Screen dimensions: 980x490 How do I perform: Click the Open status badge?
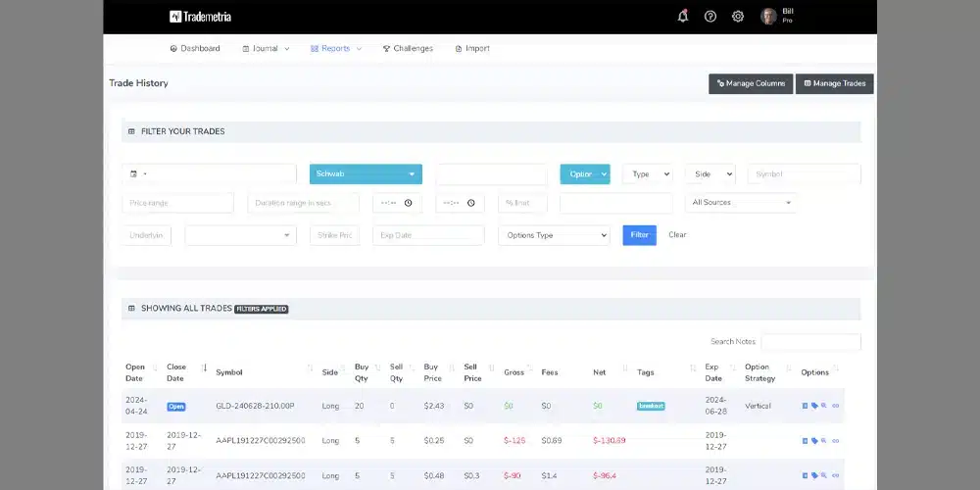(x=176, y=407)
